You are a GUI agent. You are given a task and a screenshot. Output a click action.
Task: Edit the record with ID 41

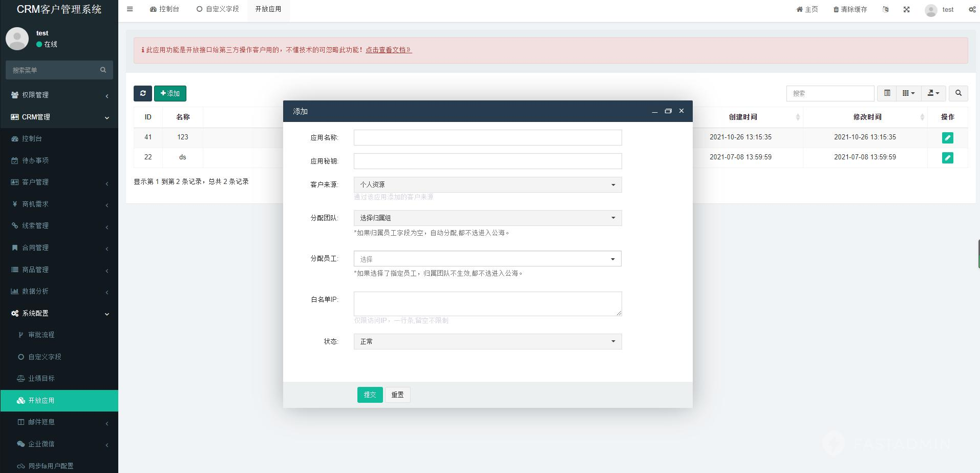(948, 137)
